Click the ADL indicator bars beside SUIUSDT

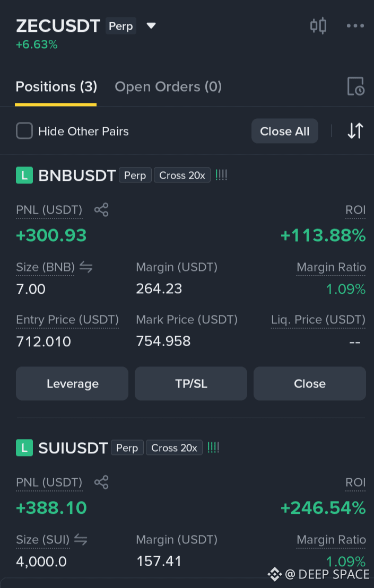tap(213, 447)
